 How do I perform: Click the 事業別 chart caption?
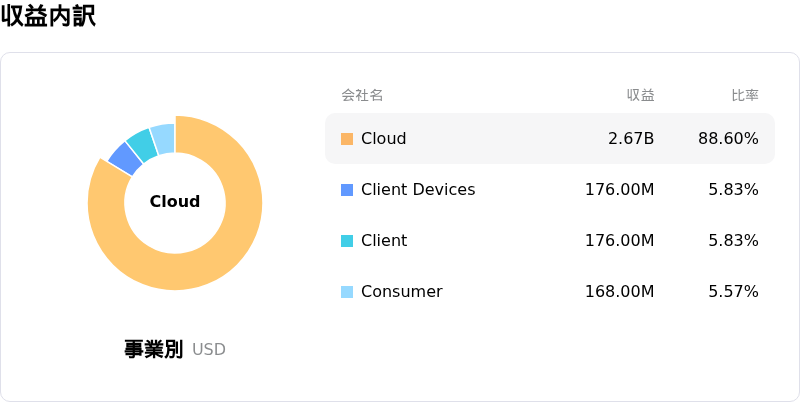(153, 349)
